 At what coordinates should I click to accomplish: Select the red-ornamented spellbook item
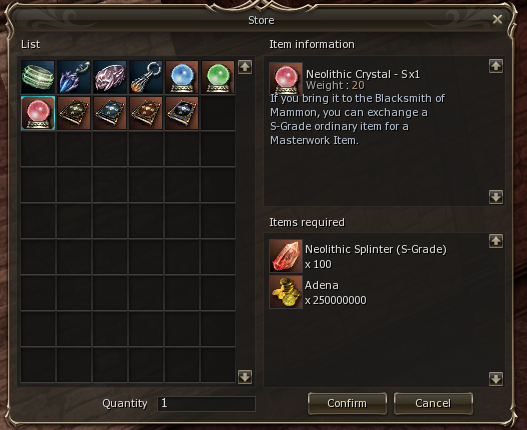tap(146, 113)
